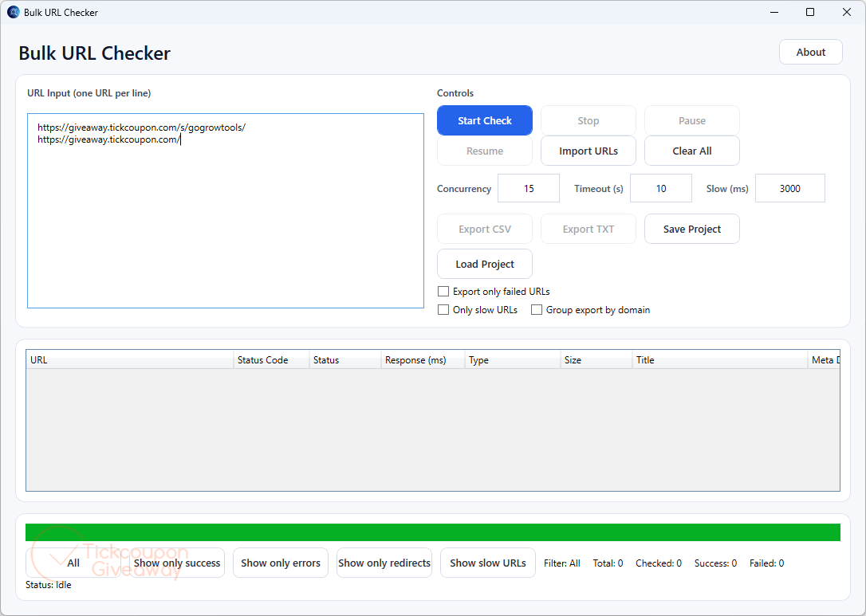Click the green progress bar
Viewport: 866px width, 616px height.
(x=433, y=532)
